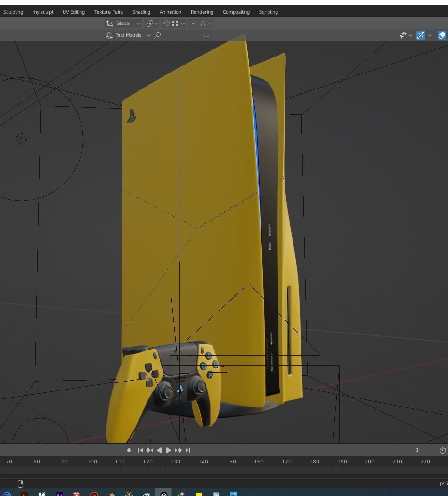Image resolution: width=448 pixels, height=496 pixels.
Task: Expand the snapping options dropdown arrow
Action: click(183, 24)
